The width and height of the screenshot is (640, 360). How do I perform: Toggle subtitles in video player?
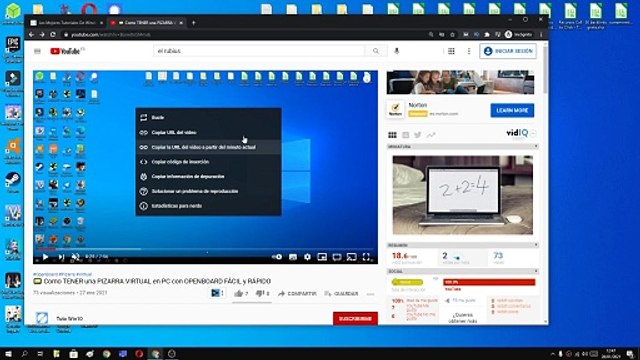click(293, 257)
